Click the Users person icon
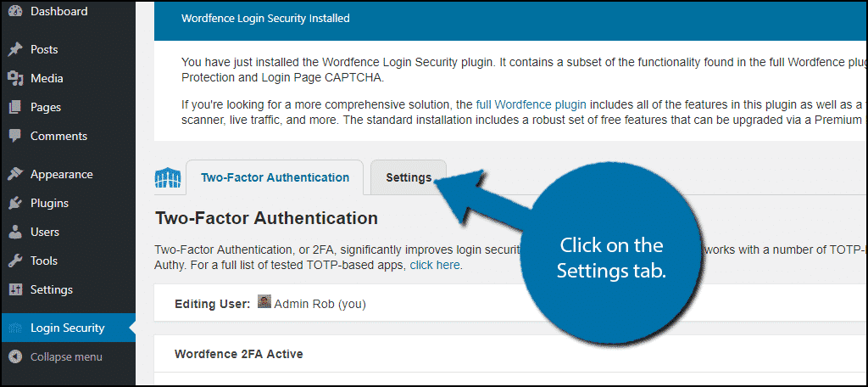This screenshot has height=387, width=868. (15, 232)
